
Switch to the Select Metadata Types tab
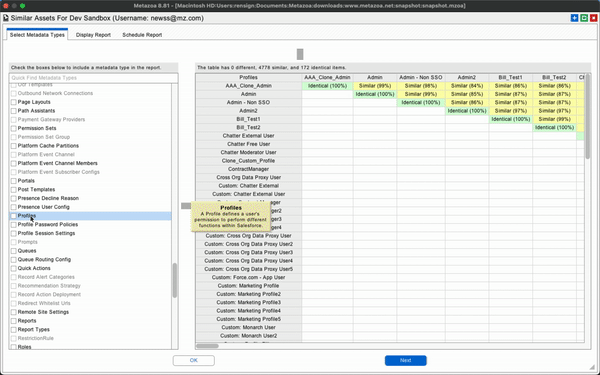[x=37, y=35]
